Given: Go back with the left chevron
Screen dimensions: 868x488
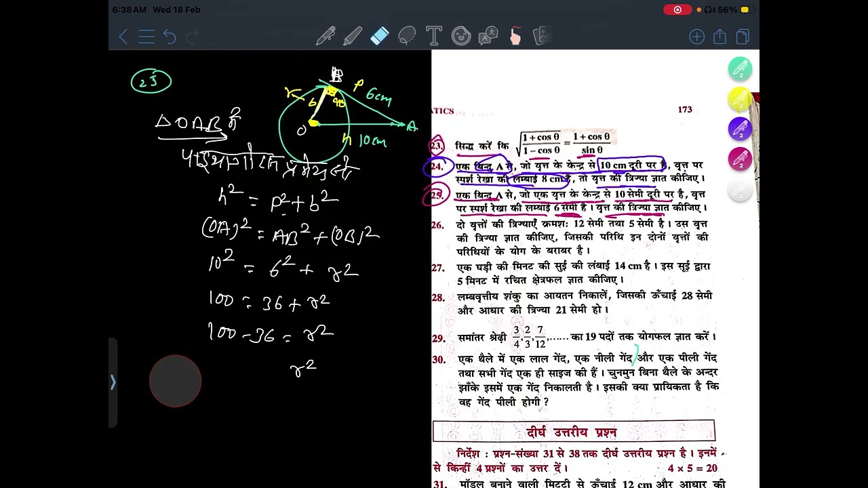Looking at the screenshot, I should tap(123, 37).
